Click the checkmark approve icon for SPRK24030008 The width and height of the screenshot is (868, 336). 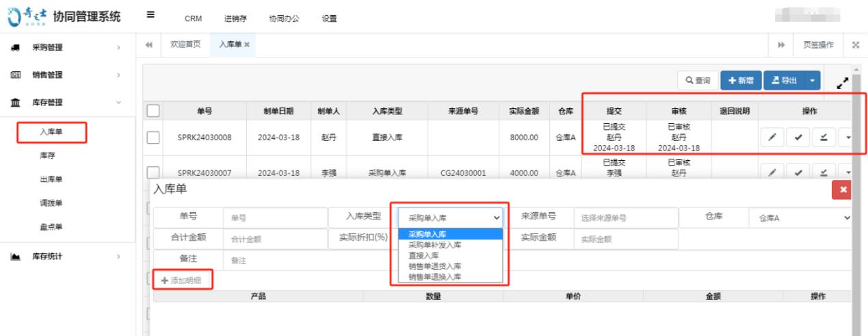[798, 138]
